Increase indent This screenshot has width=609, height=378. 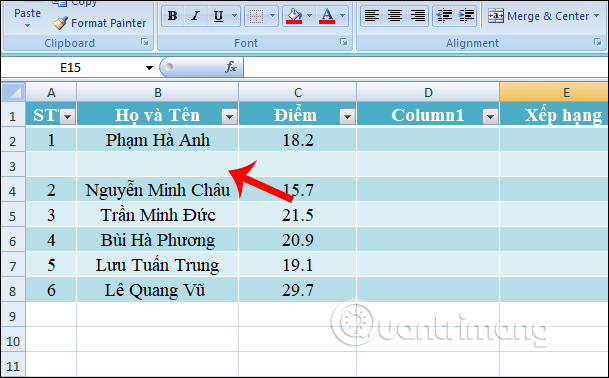(466, 16)
